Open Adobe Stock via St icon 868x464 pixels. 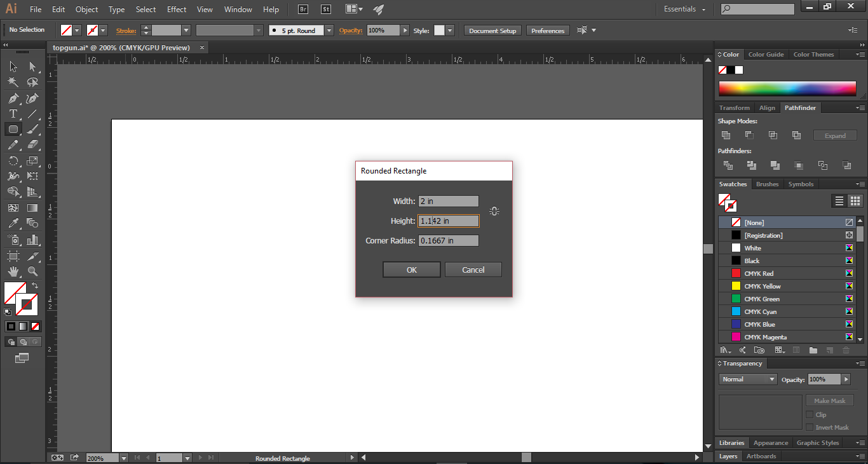(x=326, y=10)
